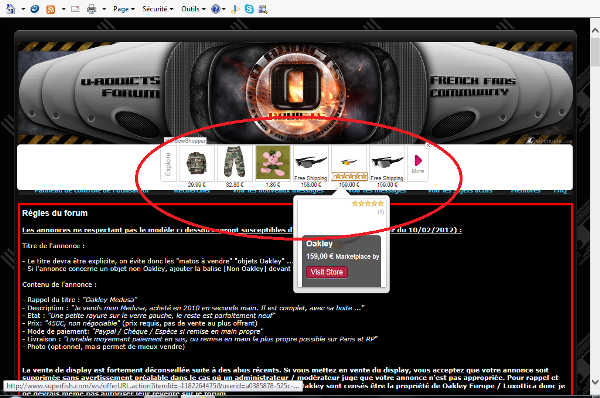Click the scrollbar up arrow
Image resolution: width=600 pixels, height=398 pixels.
[595, 30]
